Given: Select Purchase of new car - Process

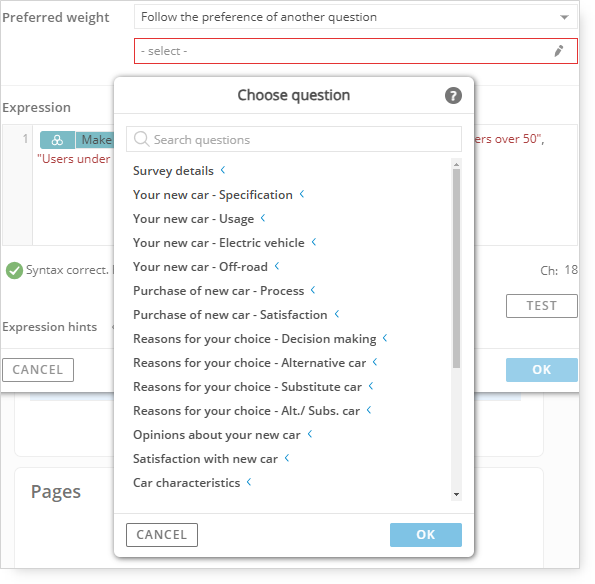Looking at the screenshot, I should coord(219,291).
